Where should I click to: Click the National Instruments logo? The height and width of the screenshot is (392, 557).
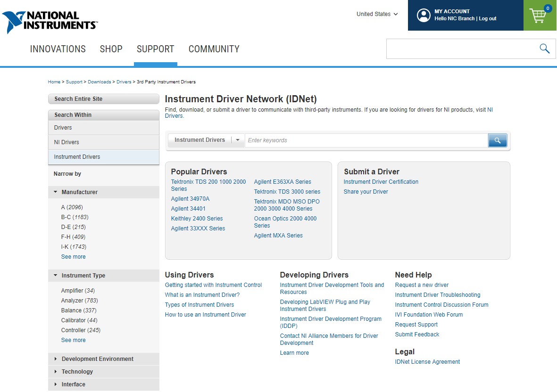coord(50,21)
